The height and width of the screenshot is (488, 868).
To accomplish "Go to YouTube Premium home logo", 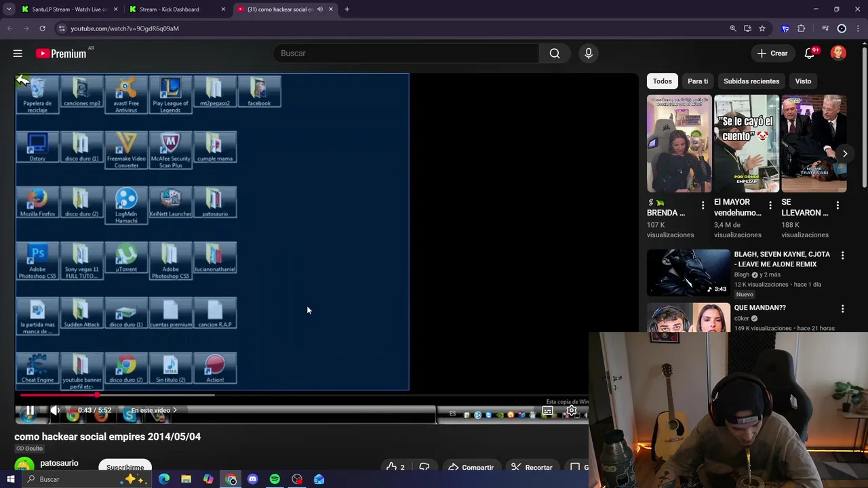I will 62,54.
